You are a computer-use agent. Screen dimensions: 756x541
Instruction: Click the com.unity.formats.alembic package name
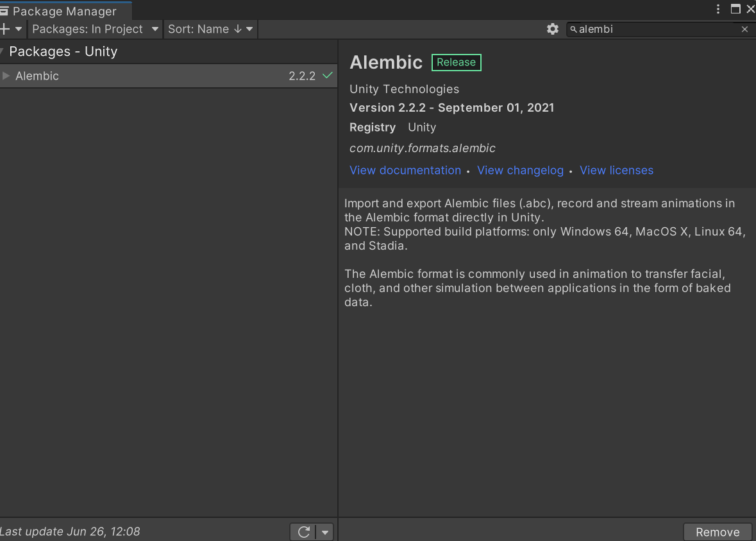(423, 148)
